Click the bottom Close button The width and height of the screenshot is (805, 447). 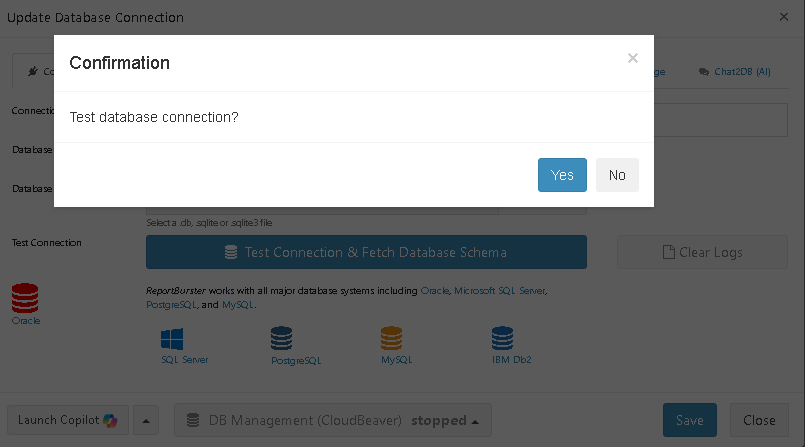tap(759, 421)
